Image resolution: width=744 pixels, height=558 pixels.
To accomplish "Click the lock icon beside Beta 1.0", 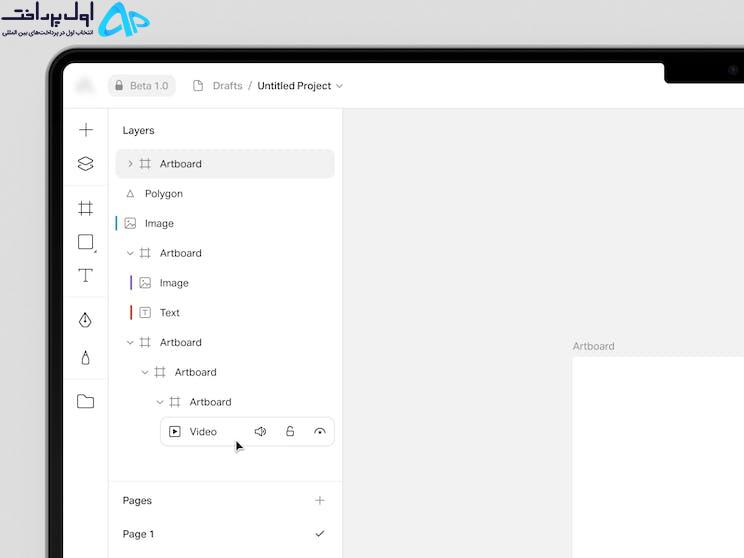I will pyautogui.click(x=119, y=85).
